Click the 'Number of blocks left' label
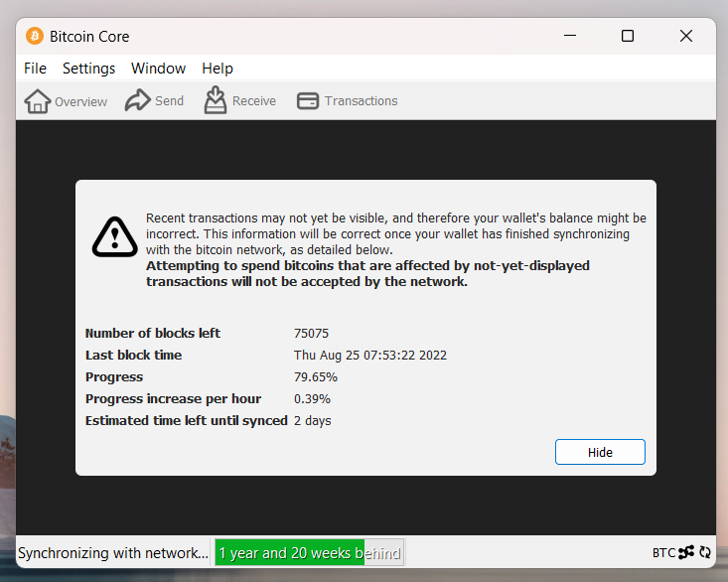Screen dimensions: 728x582 click(x=153, y=334)
